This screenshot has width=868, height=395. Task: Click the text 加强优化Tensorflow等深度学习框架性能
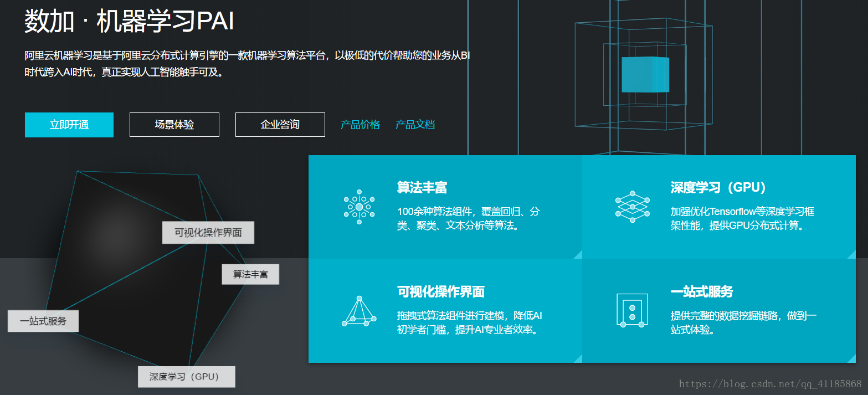coord(742,219)
